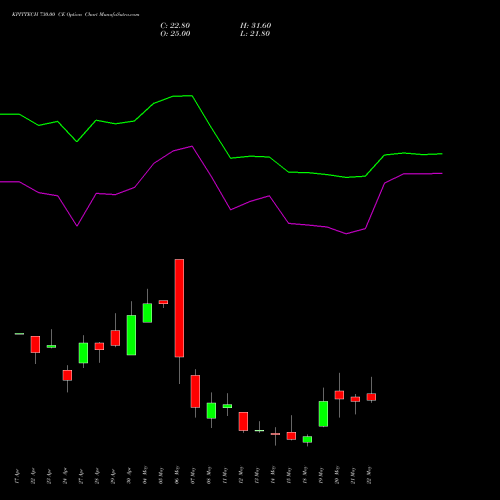Image resolution: width=500 pixels, height=500 pixels.
Task: Click the 18 May date label
Action: coord(305,475)
